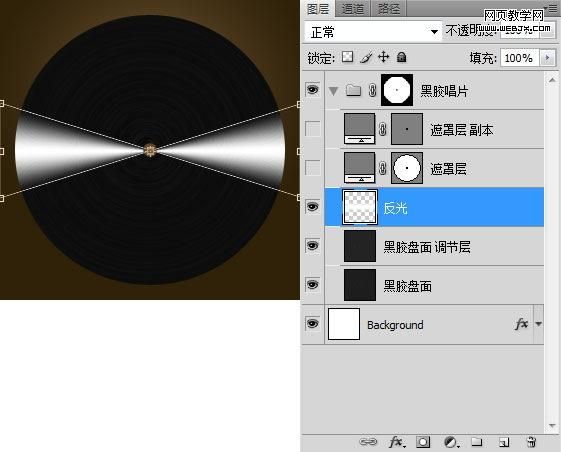Click transform center point on record
The image size is (561, 452).
pyautogui.click(x=150, y=150)
